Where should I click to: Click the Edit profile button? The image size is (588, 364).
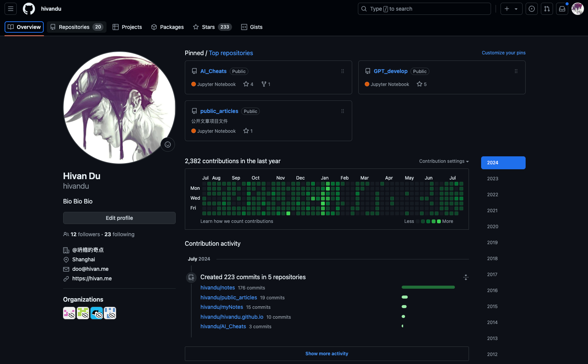pyautogui.click(x=119, y=218)
